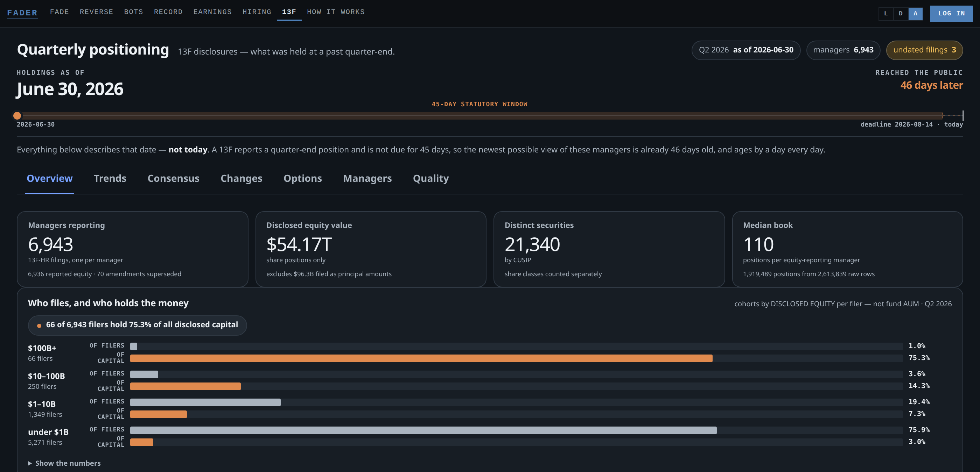
Task: Click the $10–100B cohort label
Action: coord(47,376)
